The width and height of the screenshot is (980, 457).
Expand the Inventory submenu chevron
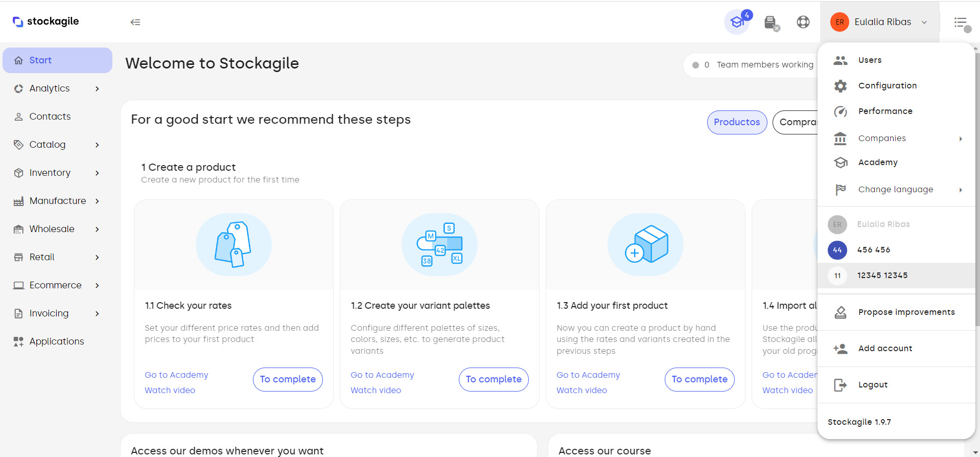click(x=97, y=173)
